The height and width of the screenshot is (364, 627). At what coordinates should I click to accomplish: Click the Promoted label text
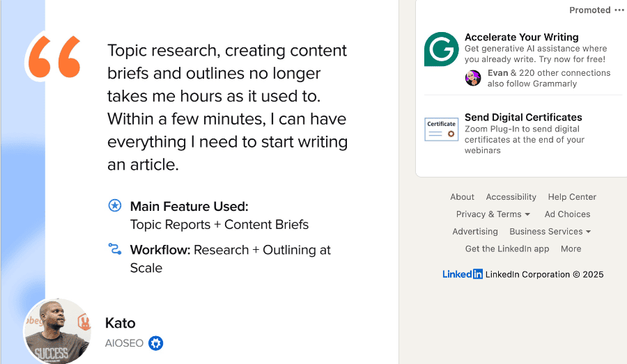pos(590,10)
